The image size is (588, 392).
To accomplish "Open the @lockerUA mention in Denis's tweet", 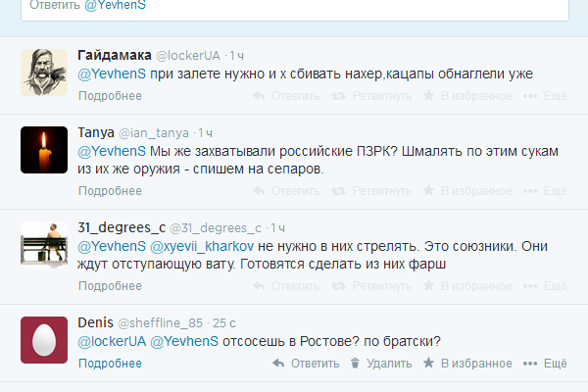I will [x=111, y=341].
